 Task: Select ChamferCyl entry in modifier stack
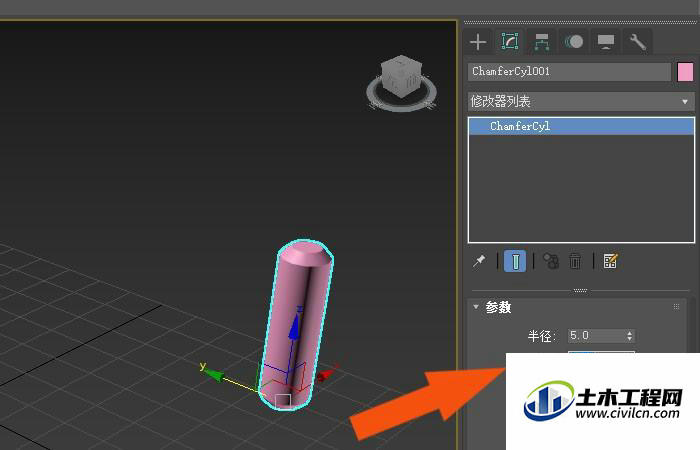tap(581, 126)
